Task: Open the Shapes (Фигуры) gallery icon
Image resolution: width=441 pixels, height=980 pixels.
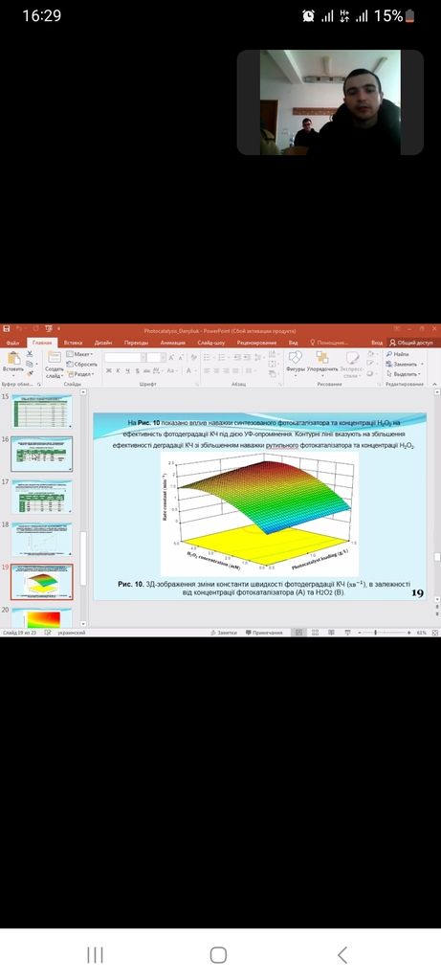Action: 295,358
